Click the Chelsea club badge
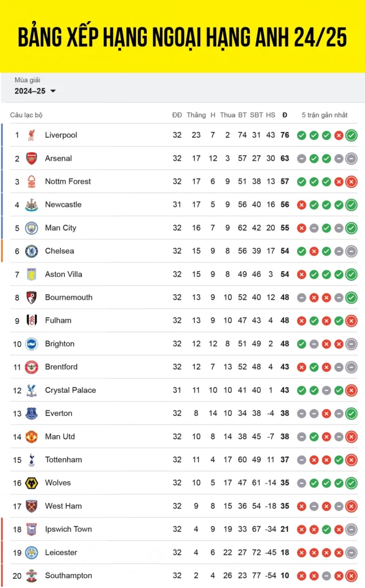The height and width of the screenshot is (588, 365). 32,251
